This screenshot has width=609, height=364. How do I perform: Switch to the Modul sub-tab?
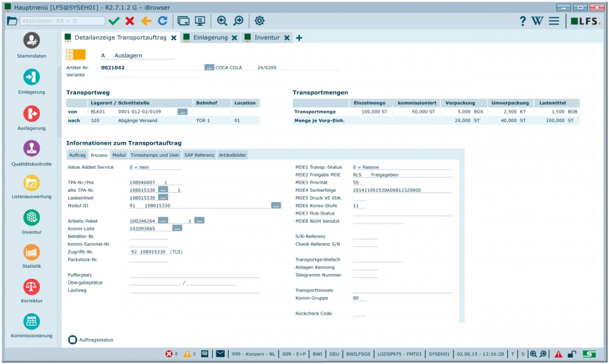(x=119, y=155)
